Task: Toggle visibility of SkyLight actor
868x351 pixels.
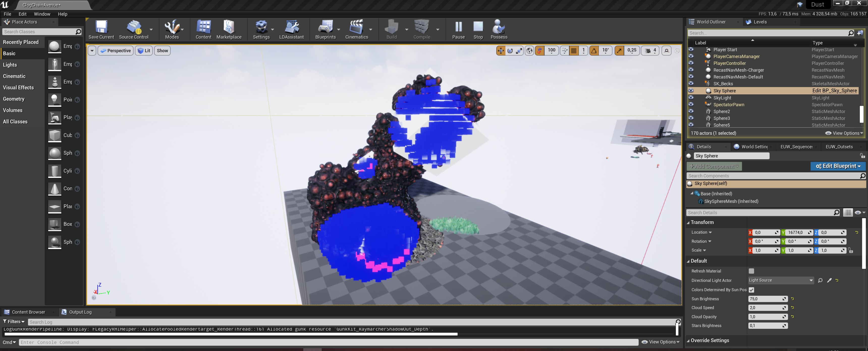Action: click(x=691, y=98)
